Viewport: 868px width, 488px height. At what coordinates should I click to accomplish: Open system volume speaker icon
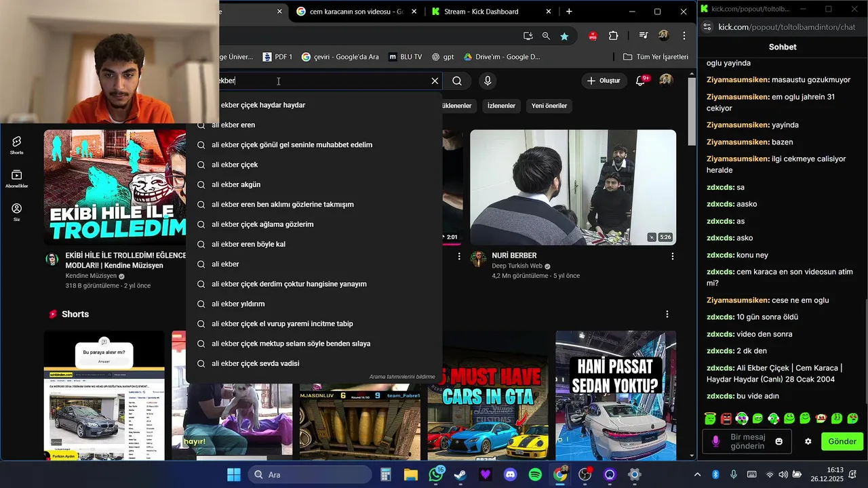click(x=783, y=474)
